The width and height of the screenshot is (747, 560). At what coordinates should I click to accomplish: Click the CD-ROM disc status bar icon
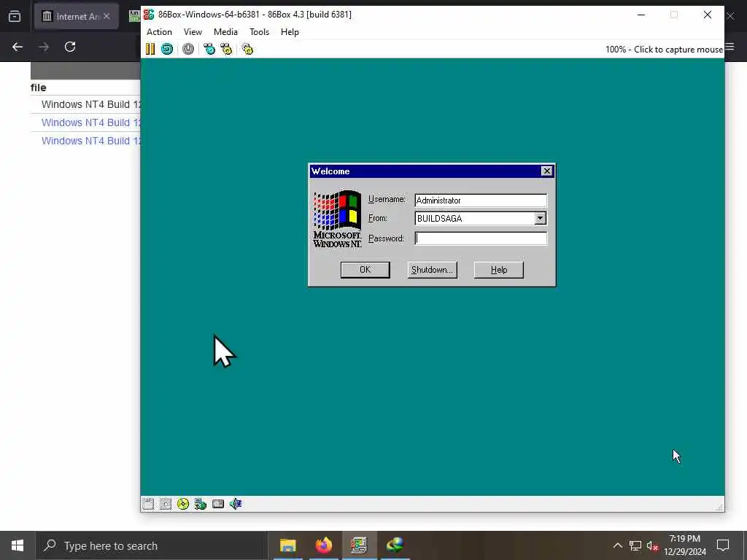click(183, 504)
